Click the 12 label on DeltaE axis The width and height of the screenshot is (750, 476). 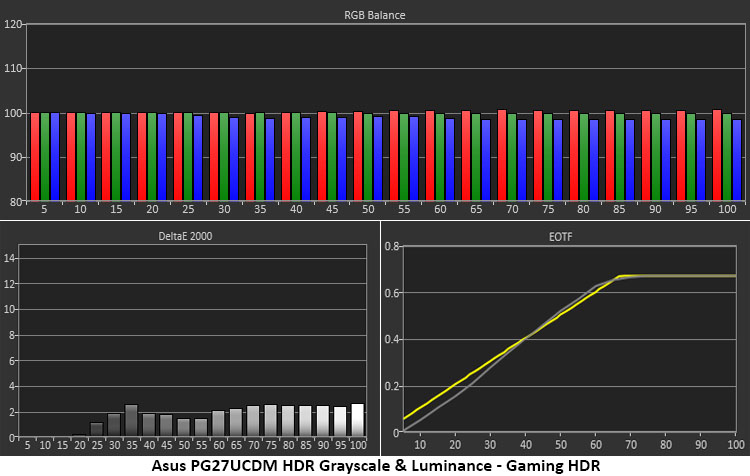pyautogui.click(x=10, y=284)
